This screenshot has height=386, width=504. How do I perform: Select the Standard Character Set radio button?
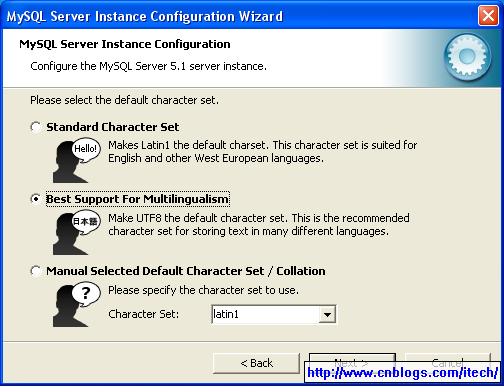tap(36, 127)
